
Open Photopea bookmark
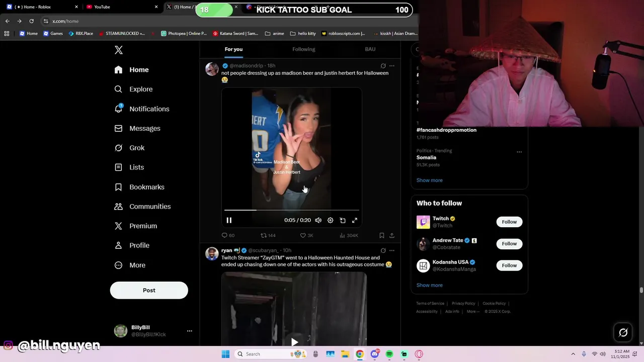coord(184,34)
